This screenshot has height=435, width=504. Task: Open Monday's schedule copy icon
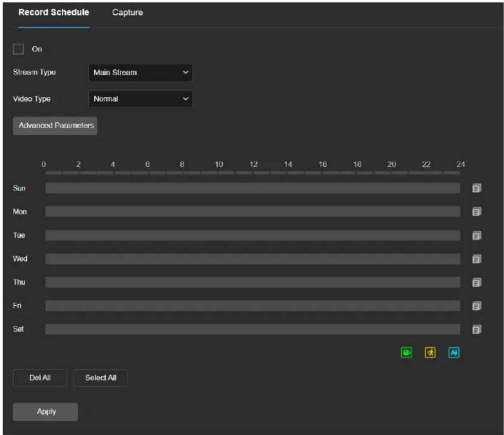point(477,212)
